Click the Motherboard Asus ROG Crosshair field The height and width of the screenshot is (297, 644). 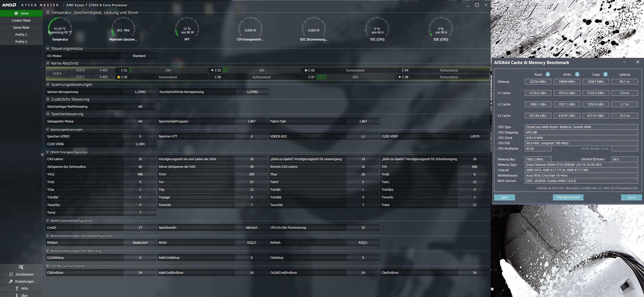(581, 175)
